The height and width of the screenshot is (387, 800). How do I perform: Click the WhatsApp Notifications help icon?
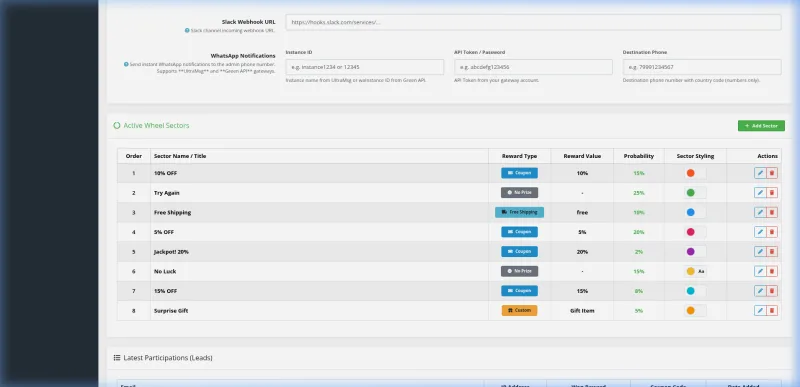coord(126,64)
